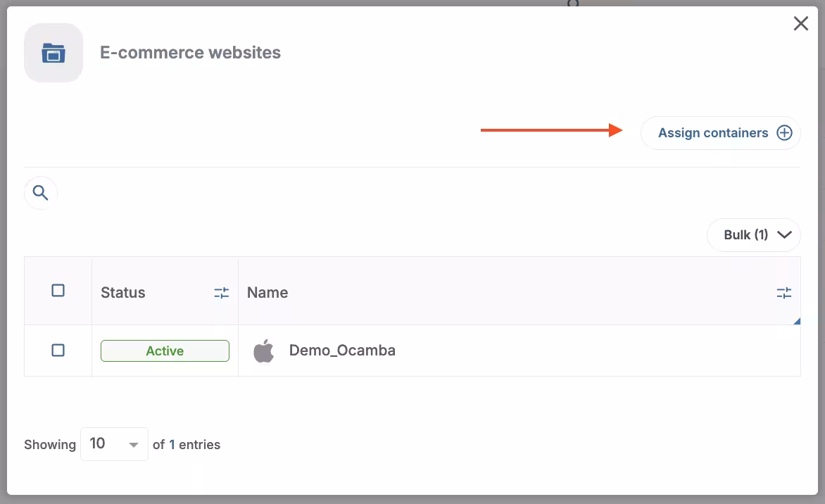Open the Demo_Ocamba container name
The width and height of the screenshot is (825, 504).
[342, 351]
